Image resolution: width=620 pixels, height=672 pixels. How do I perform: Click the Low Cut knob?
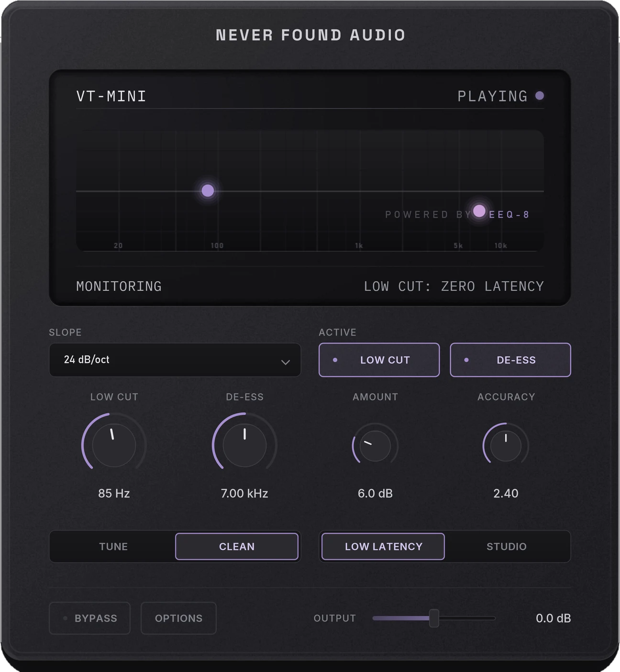(114, 445)
